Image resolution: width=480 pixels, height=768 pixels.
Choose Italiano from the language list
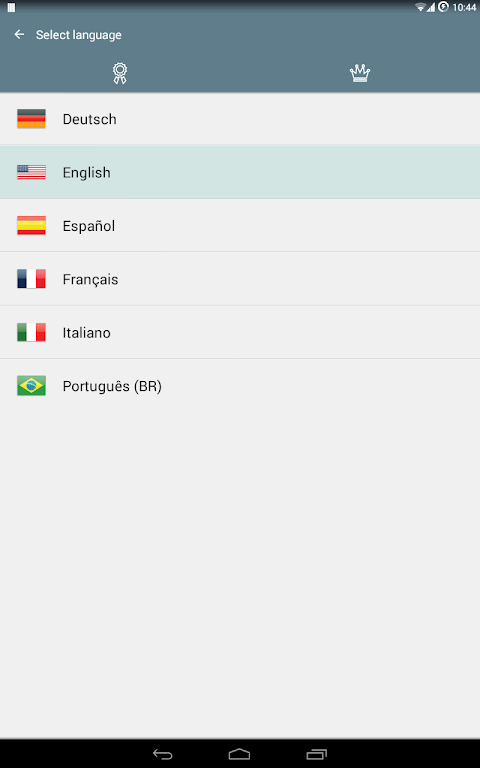point(240,333)
